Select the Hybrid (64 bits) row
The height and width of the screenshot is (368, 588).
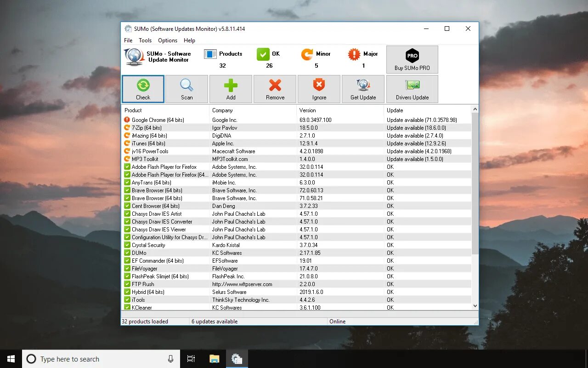[296, 292]
